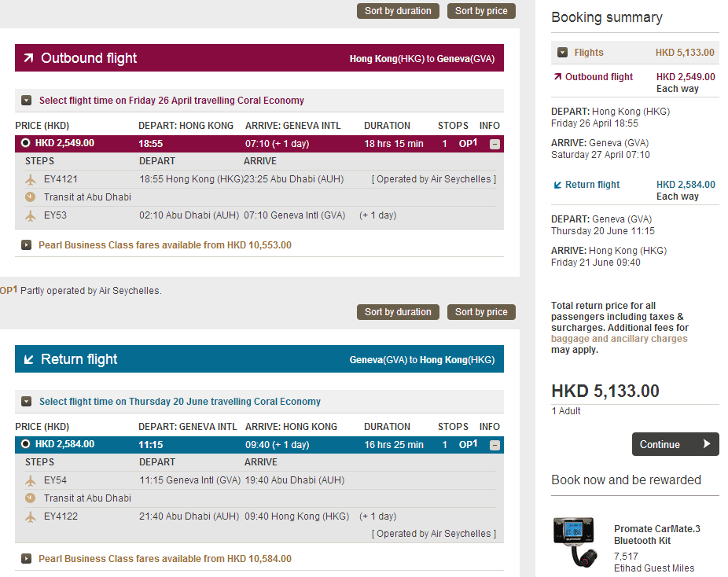
Task: Select the HKD 2,549.00 outbound fare radio button
Action: point(25,143)
